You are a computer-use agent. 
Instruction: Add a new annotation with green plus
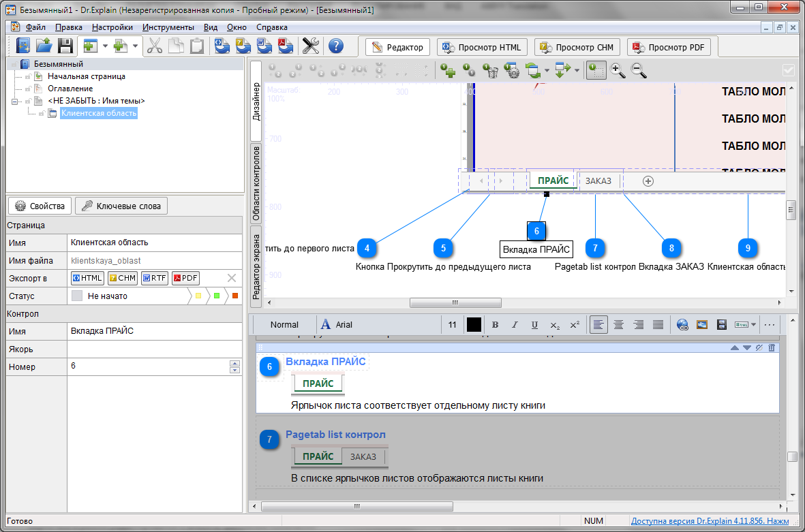click(448, 70)
